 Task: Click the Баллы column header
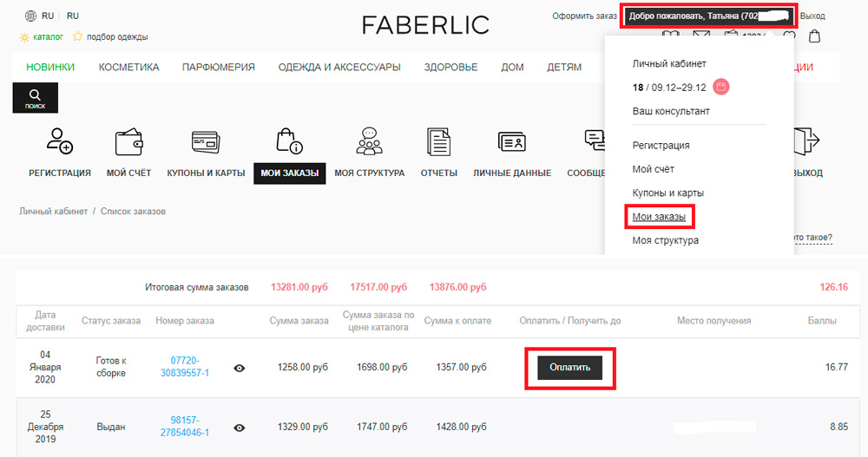point(822,321)
